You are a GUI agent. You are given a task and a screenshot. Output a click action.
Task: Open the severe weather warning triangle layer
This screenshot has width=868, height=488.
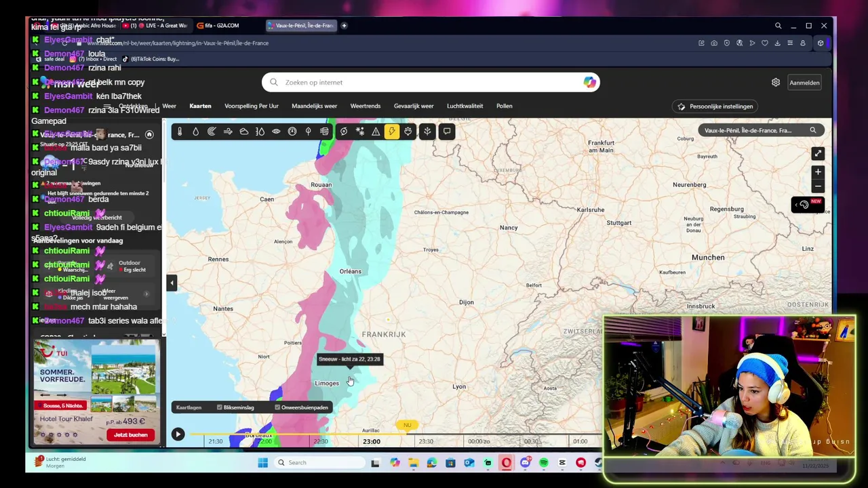[x=376, y=131]
